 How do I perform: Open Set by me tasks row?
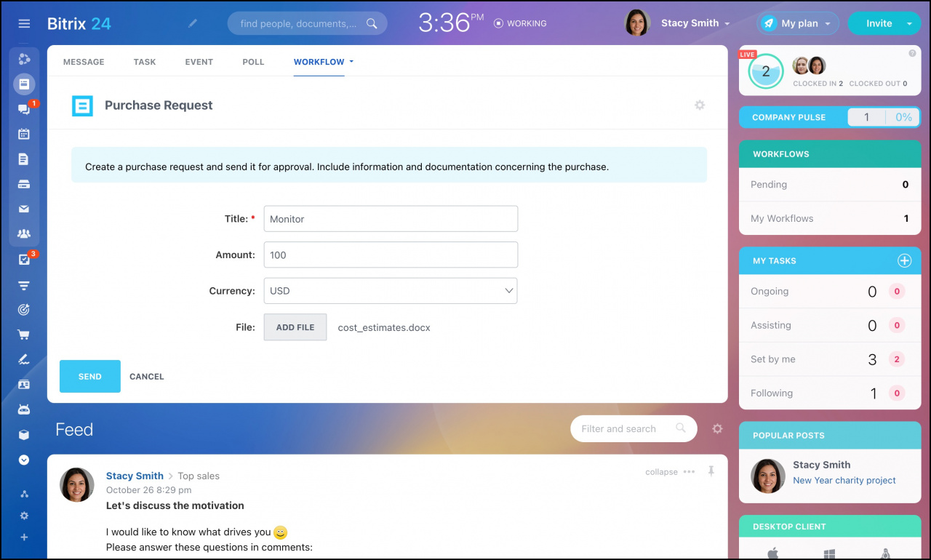pos(830,359)
